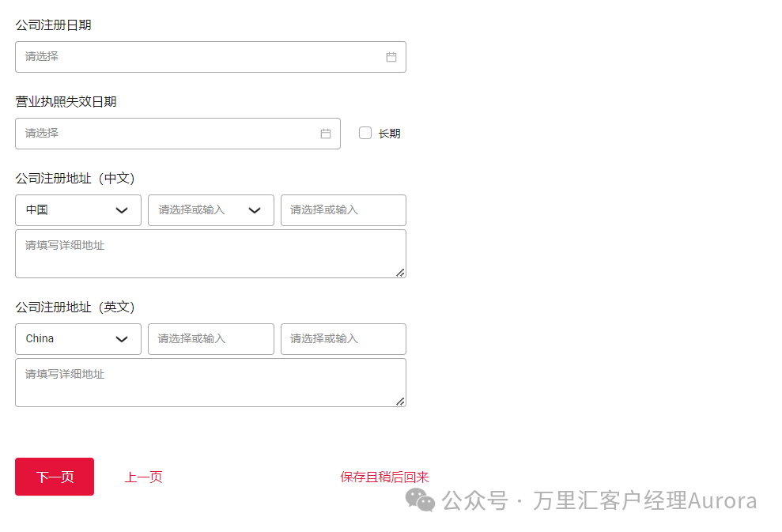This screenshot has height=532, width=782.
Task: Open the province 请选择或输入 dropdown under 中文 address
Action: pyautogui.click(x=210, y=210)
